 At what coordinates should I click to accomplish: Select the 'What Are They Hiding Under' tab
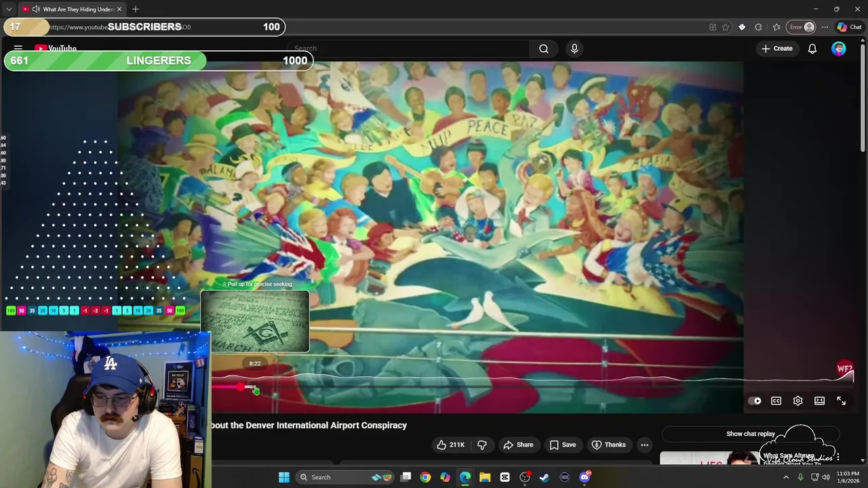(x=71, y=9)
